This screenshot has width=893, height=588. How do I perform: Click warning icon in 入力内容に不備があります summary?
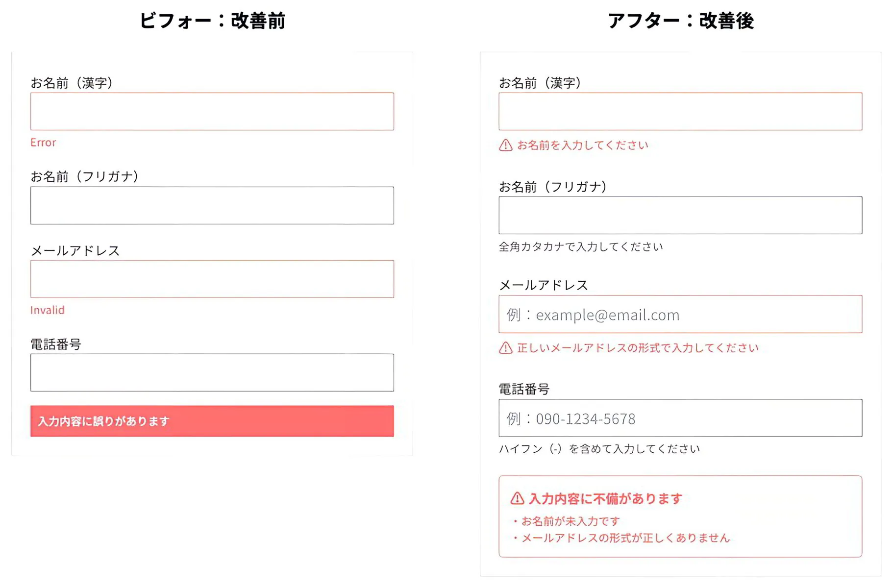[x=517, y=498]
